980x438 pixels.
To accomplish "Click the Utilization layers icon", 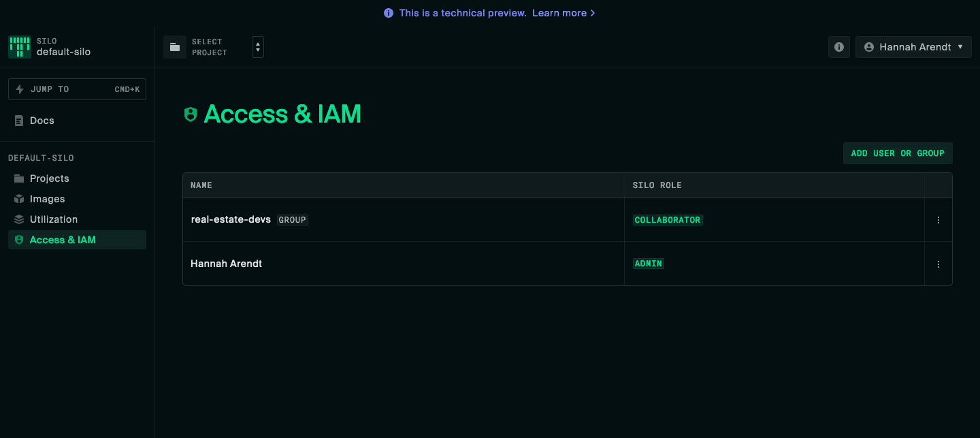I will (x=18, y=219).
